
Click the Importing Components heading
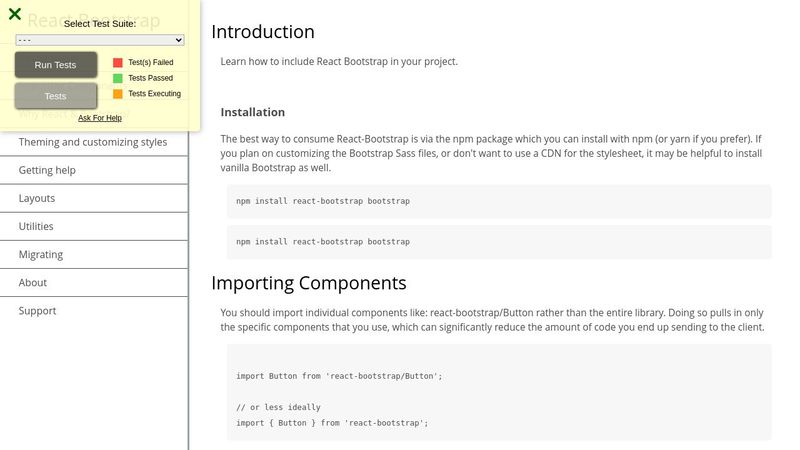309,283
